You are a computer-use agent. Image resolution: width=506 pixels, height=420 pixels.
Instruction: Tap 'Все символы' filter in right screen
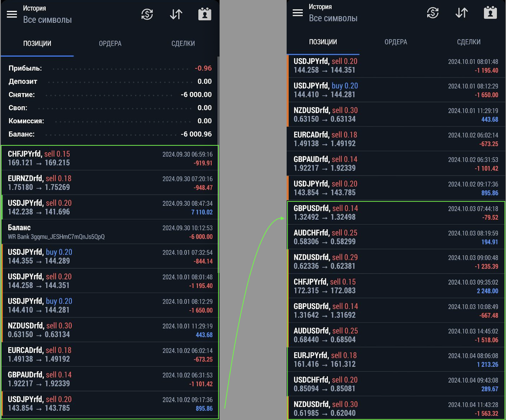pos(333,18)
